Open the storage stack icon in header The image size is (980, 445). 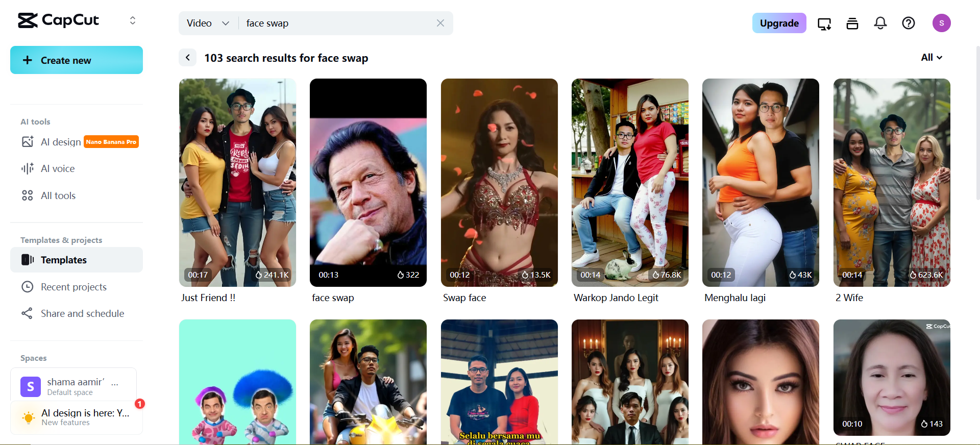coord(852,23)
